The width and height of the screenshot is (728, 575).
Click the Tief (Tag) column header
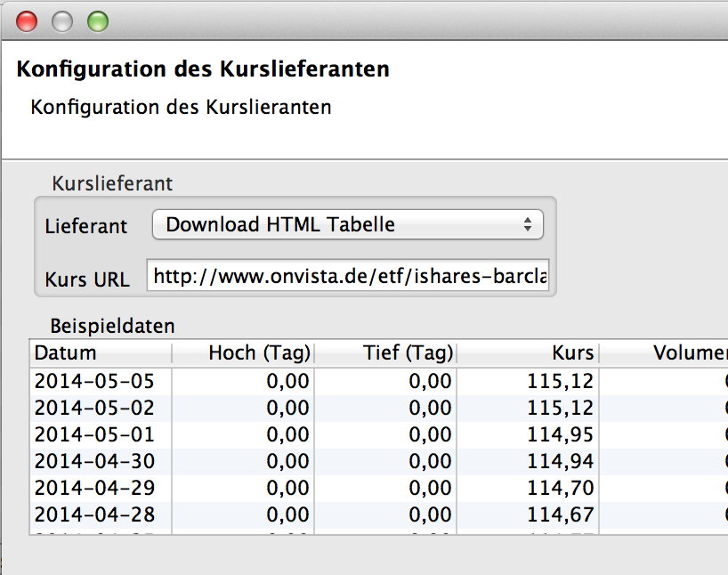coord(385,353)
